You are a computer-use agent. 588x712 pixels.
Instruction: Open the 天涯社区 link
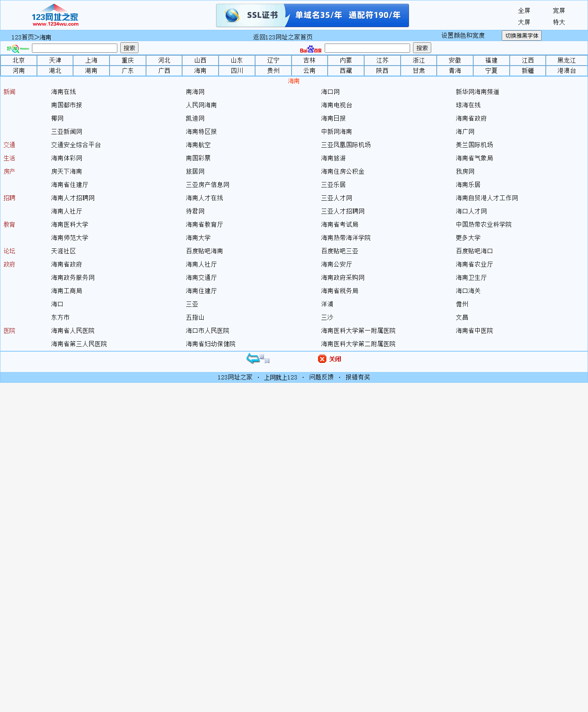click(63, 251)
